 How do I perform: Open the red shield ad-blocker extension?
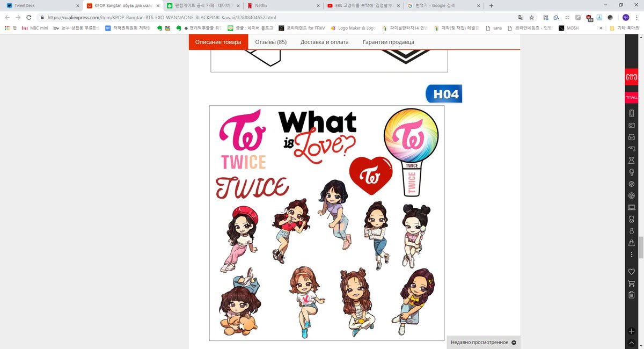[x=589, y=17]
